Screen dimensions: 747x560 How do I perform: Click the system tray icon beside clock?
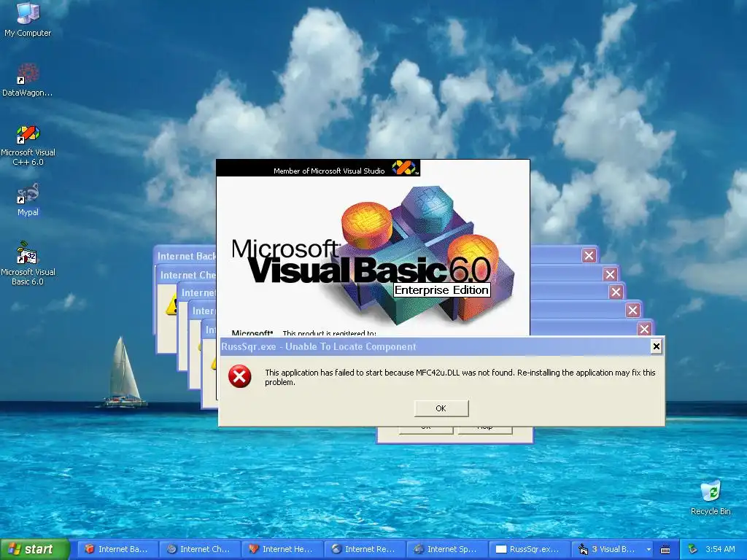click(x=693, y=549)
